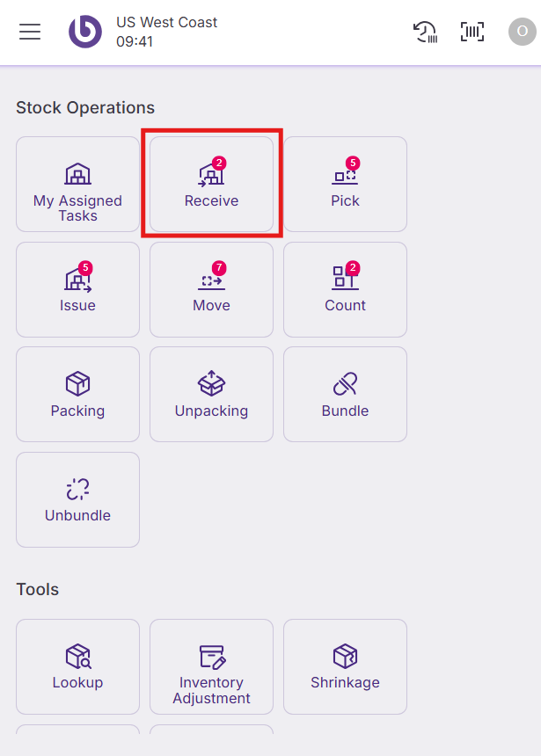Click the red badge on Move
The image size is (541, 756).
[219, 267]
